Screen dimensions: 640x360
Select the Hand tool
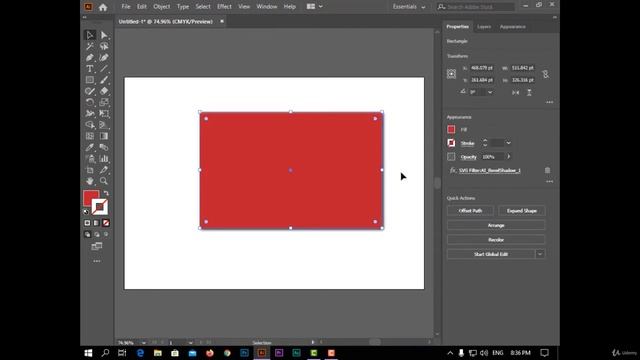click(x=90, y=181)
